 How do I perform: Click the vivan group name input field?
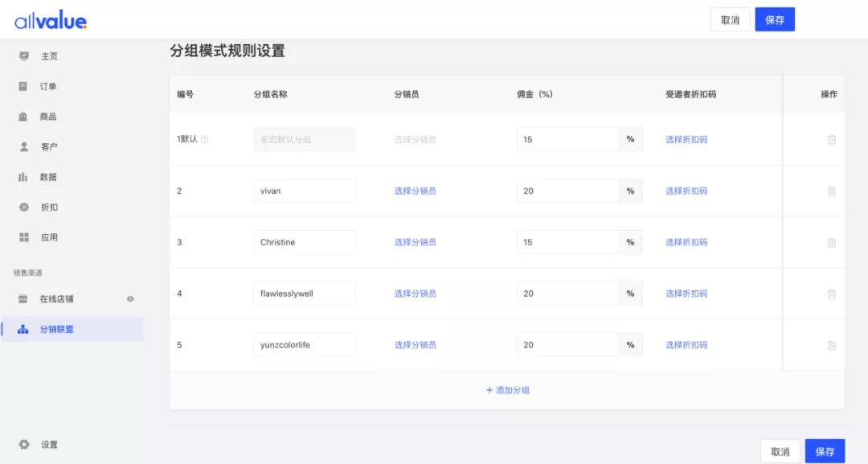click(304, 191)
